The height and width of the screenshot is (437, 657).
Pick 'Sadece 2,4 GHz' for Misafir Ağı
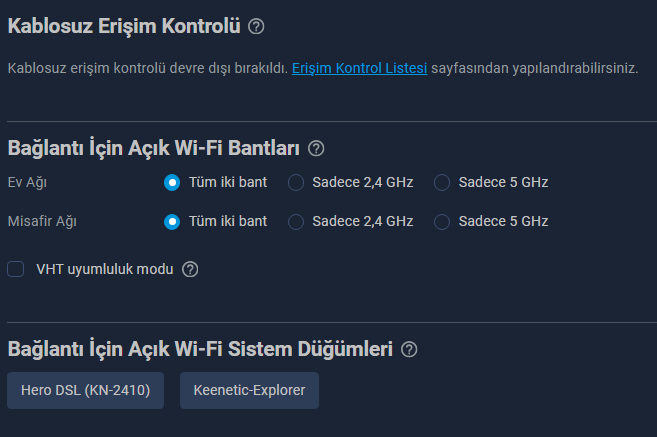click(x=296, y=222)
